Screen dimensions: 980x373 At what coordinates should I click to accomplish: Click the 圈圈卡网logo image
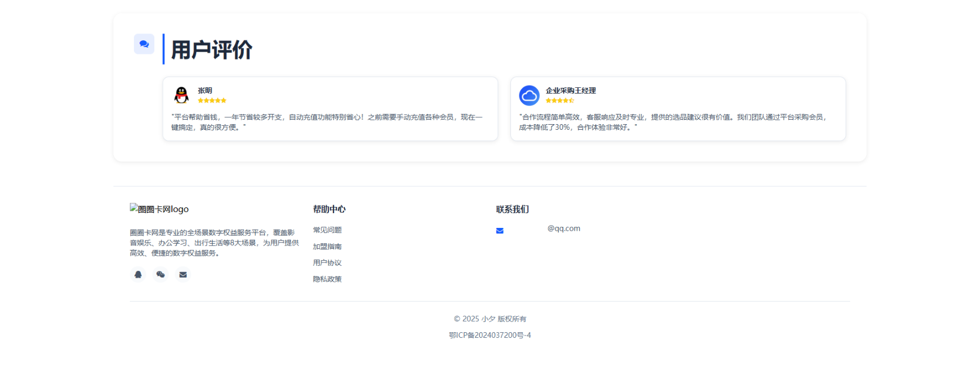[159, 209]
